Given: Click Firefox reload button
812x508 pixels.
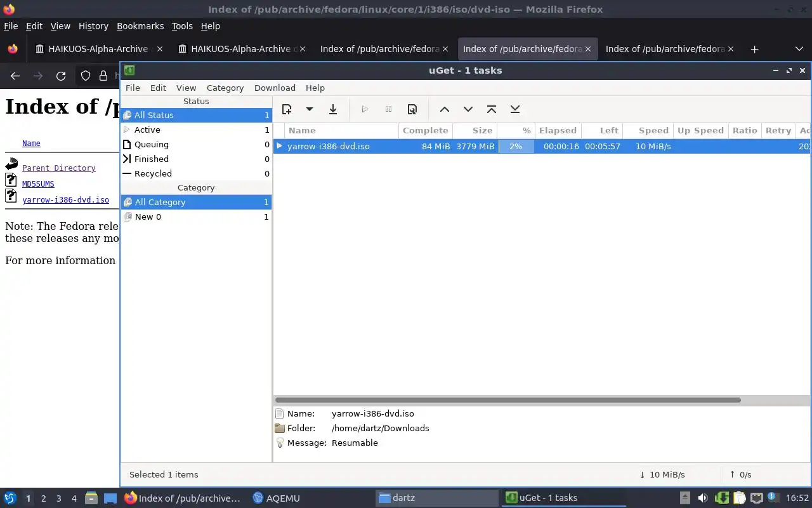Looking at the screenshot, I should tap(61, 76).
